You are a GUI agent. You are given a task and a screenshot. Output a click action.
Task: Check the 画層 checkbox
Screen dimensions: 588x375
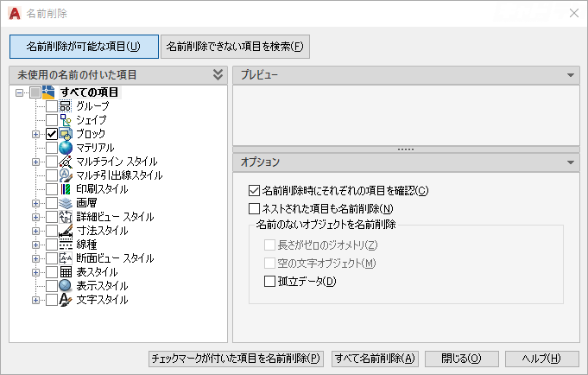[x=52, y=203]
